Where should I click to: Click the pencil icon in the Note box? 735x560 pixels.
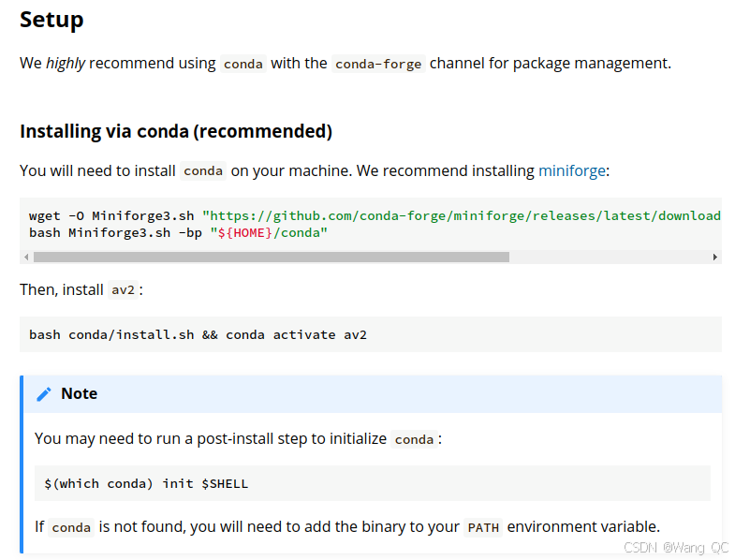(x=44, y=394)
